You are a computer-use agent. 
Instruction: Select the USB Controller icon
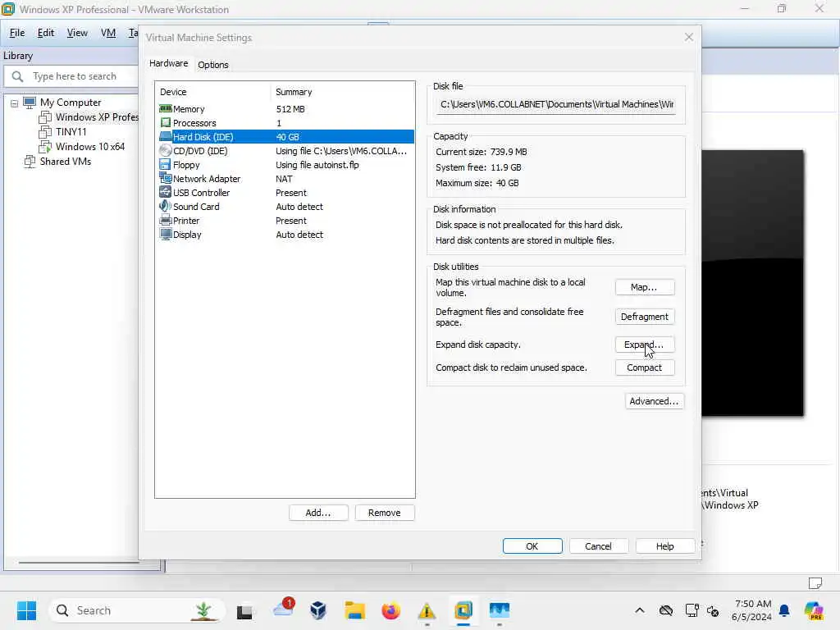(x=166, y=192)
